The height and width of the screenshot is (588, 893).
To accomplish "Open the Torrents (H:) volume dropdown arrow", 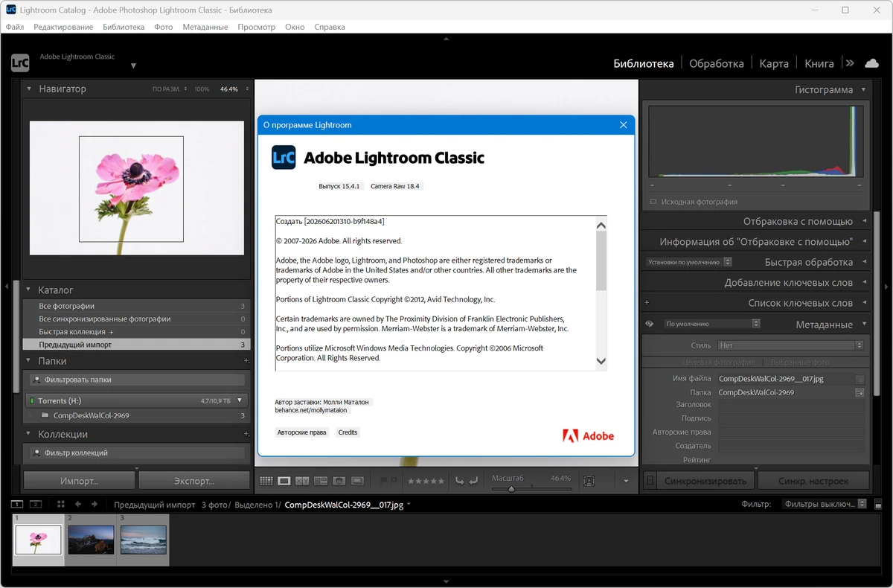I will pos(240,400).
